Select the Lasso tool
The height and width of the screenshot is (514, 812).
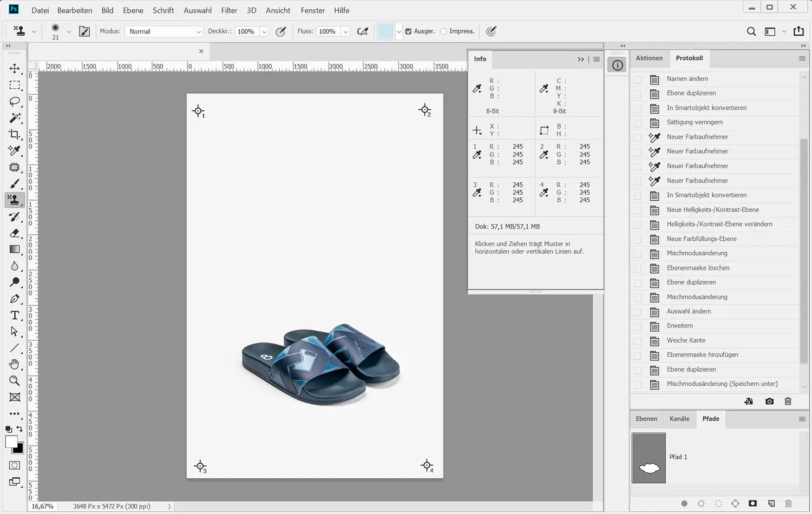tap(15, 102)
